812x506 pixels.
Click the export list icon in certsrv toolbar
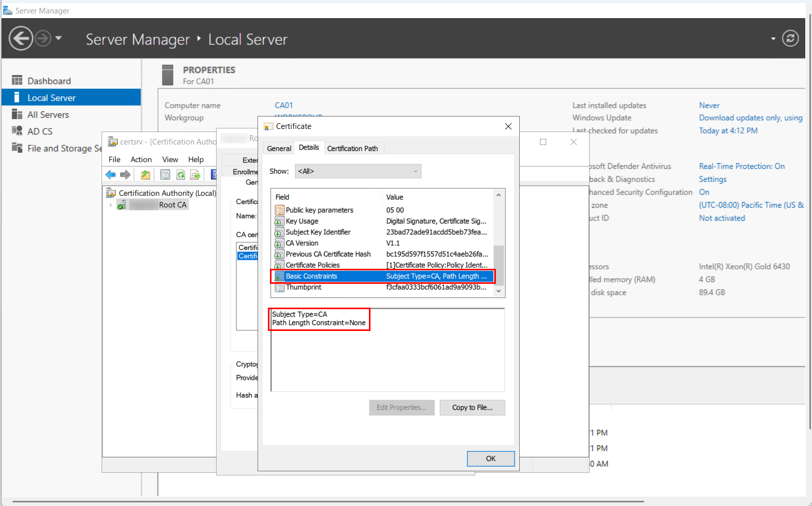195,175
